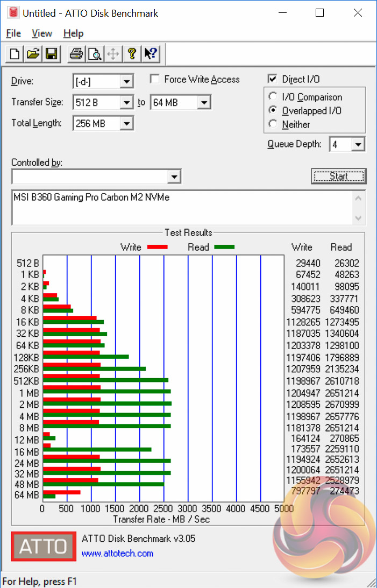Open a saved benchmark file icon
The width and height of the screenshot is (377, 588).
coord(33,54)
